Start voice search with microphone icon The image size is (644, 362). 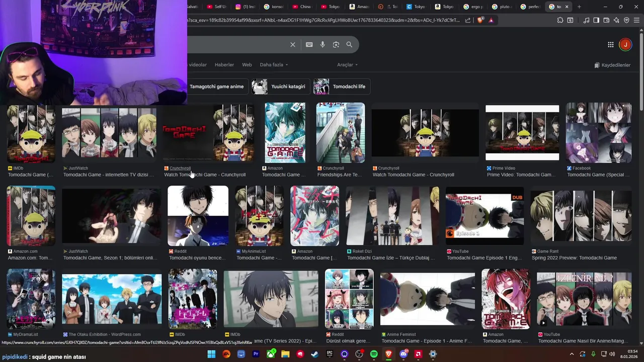pos(323,45)
